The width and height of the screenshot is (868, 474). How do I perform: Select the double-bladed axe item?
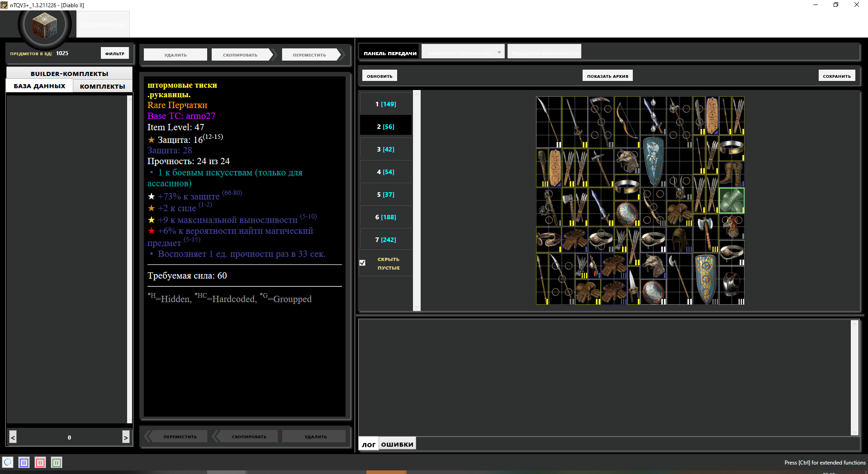click(x=705, y=233)
